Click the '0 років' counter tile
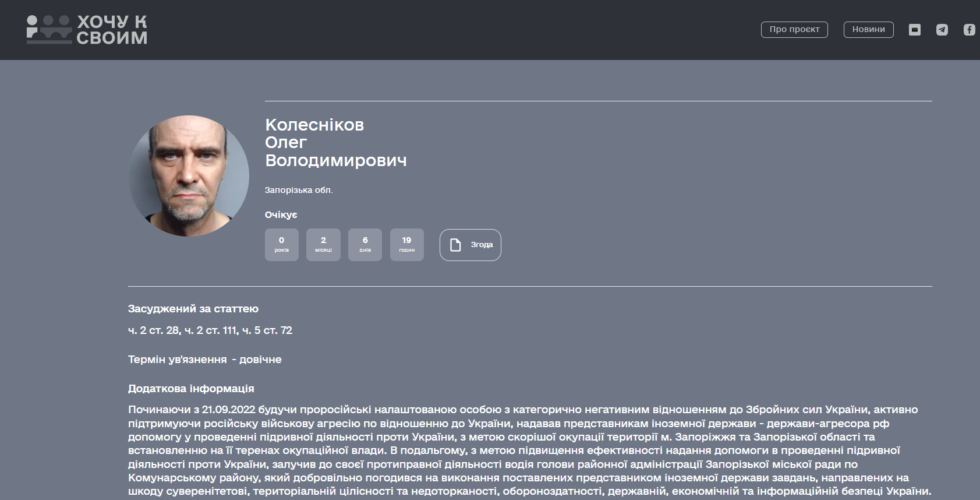Image resolution: width=980 pixels, height=500 pixels. point(282,245)
